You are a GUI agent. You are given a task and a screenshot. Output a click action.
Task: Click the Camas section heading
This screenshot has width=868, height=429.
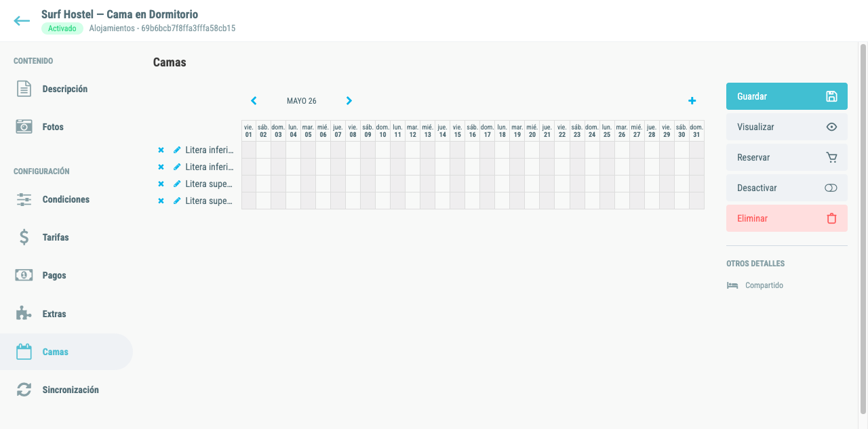tap(170, 62)
